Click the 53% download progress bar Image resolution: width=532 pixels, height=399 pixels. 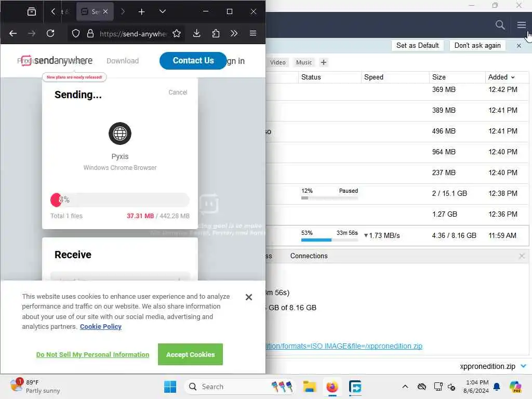[x=329, y=240]
